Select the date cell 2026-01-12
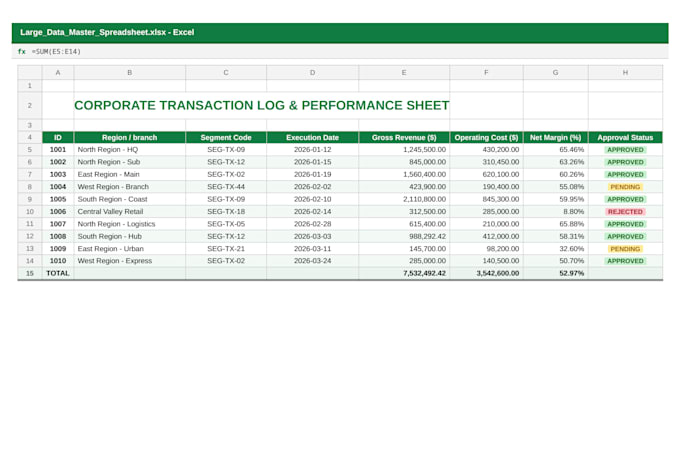Image resolution: width=680 pixels, height=459 pixels. pos(312,150)
